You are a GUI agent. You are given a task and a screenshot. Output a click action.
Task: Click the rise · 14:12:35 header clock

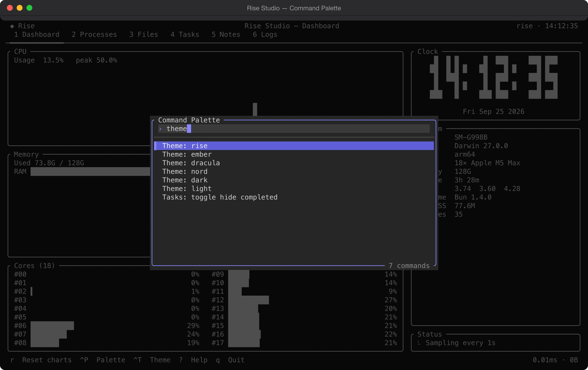point(547,26)
